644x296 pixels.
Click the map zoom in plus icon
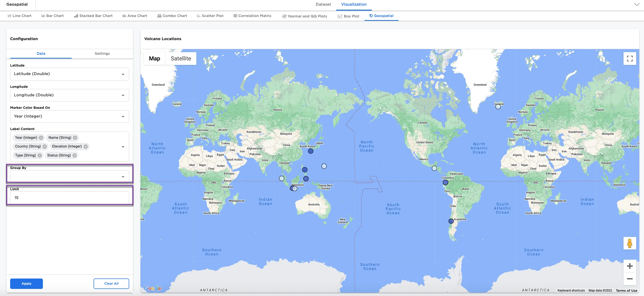(x=629, y=266)
